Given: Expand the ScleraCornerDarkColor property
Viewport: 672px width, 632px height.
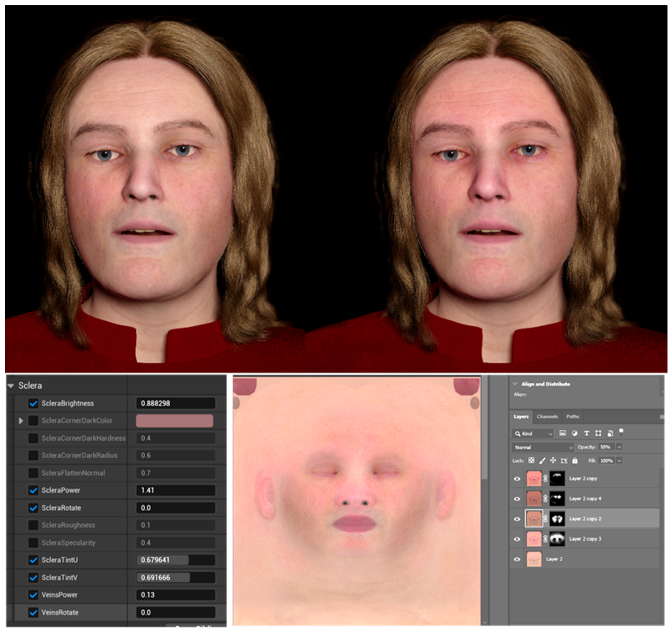Looking at the screenshot, I should pos(21,421).
